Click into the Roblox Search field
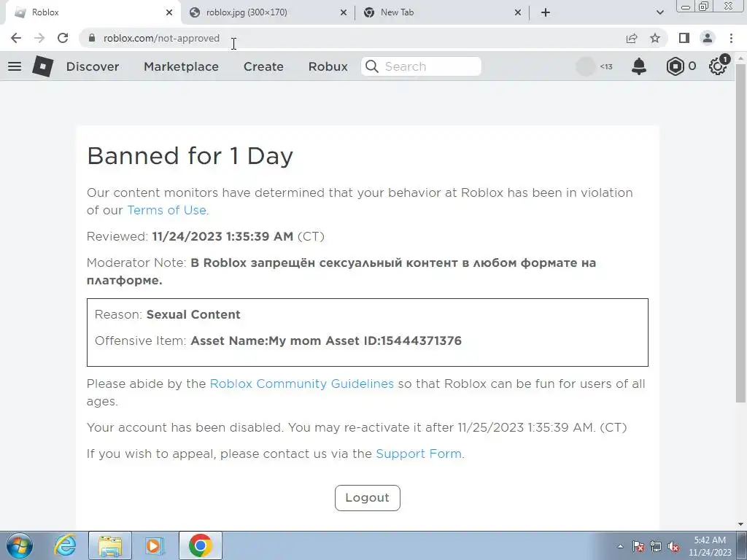Image resolution: width=747 pixels, height=560 pixels. (x=421, y=66)
